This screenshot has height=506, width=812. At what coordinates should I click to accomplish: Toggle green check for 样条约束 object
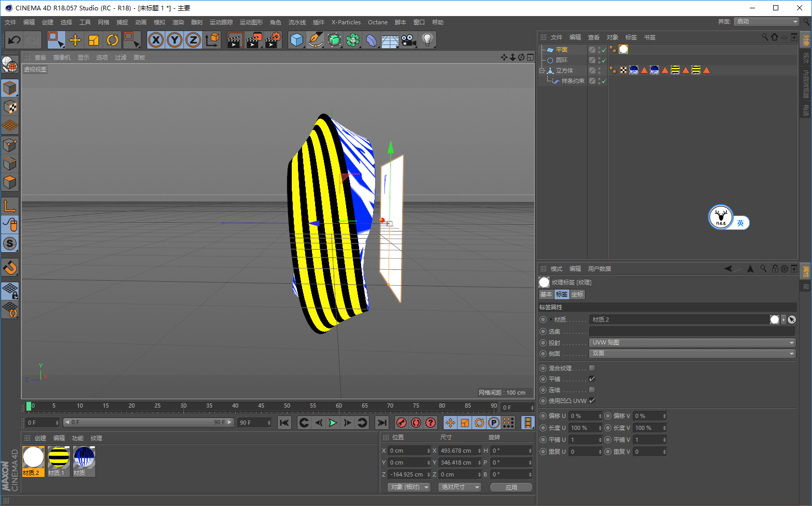tap(604, 81)
